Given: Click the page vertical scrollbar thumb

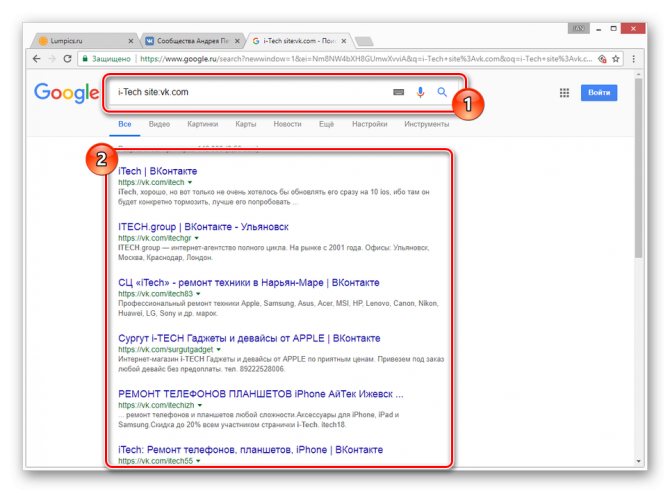Looking at the screenshot, I should [x=638, y=168].
